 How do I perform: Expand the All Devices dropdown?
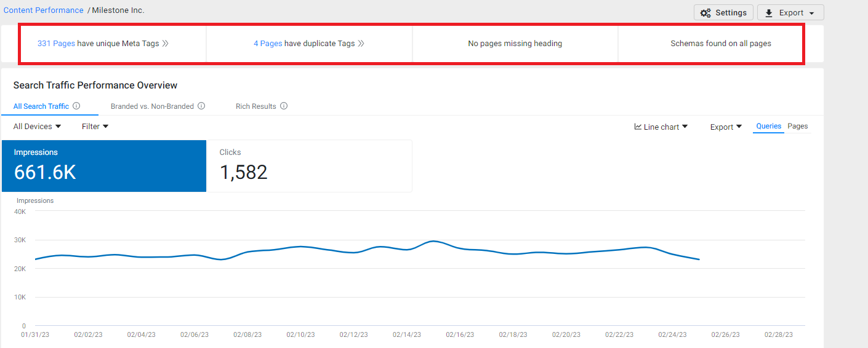tap(38, 126)
